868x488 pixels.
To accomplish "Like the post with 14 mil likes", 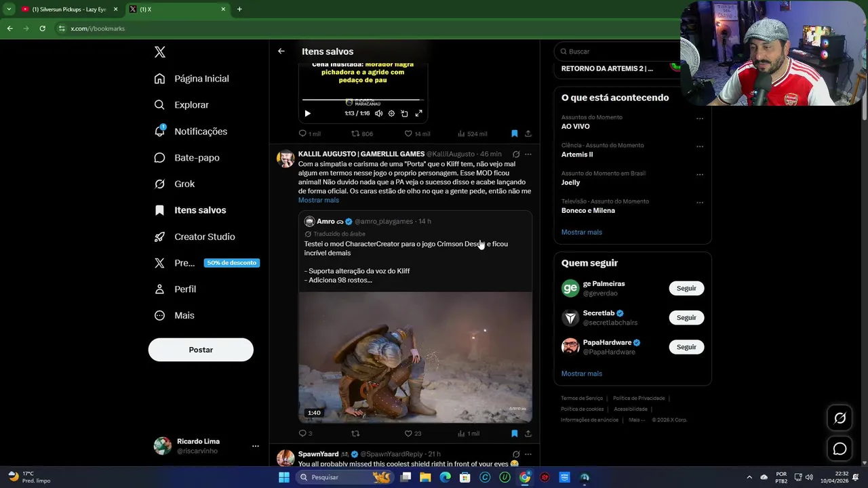I will coord(417,134).
